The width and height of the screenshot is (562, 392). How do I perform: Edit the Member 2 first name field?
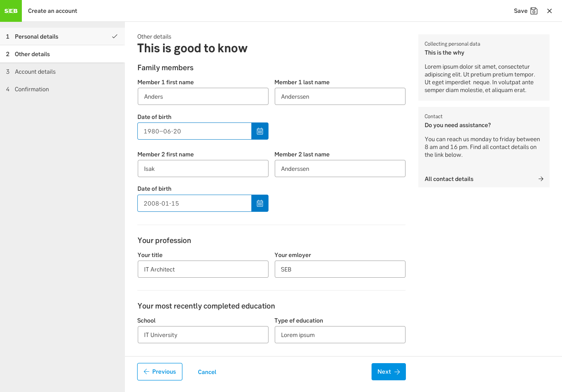click(203, 169)
